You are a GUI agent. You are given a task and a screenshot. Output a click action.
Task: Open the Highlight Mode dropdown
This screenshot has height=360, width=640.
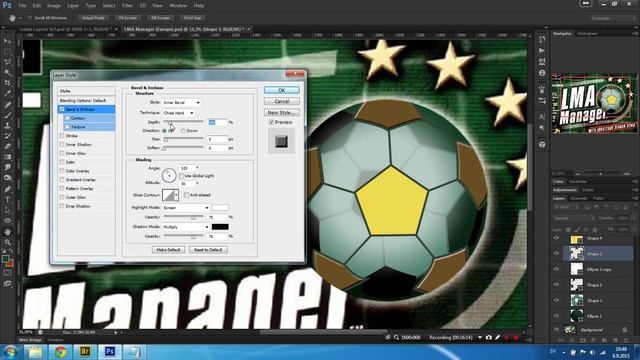point(186,208)
